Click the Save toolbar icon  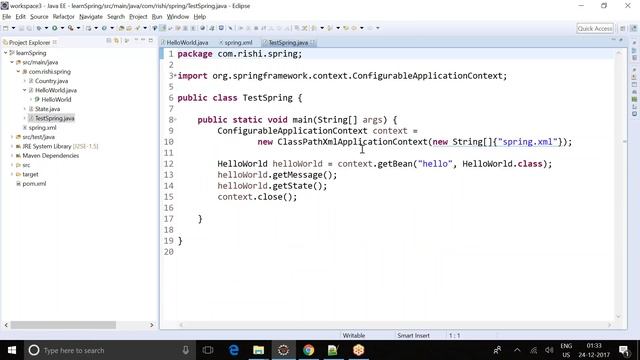[22, 28]
